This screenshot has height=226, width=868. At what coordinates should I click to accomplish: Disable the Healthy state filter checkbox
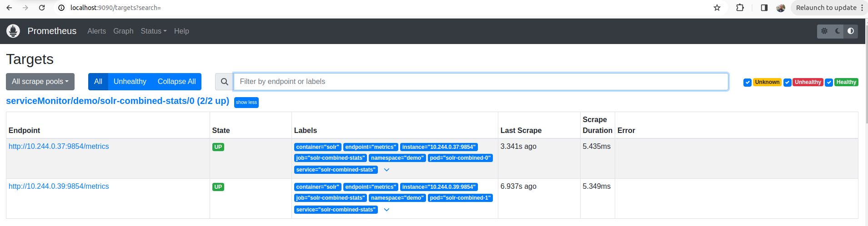(829, 82)
